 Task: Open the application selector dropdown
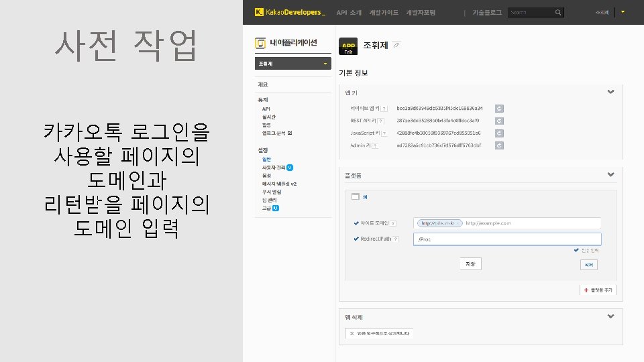coord(293,64)
